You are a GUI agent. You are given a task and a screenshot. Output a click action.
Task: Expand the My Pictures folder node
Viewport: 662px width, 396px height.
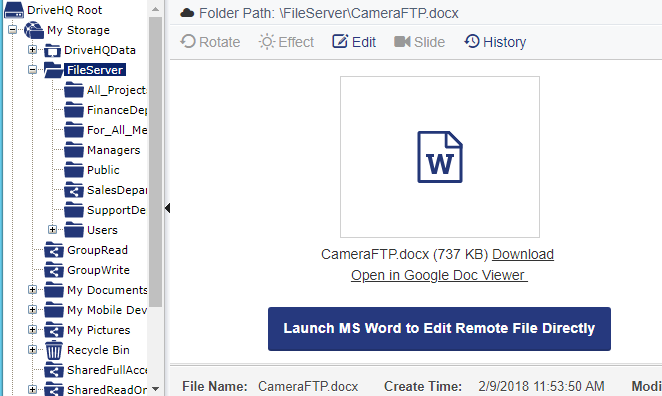(x=33, y=330)
